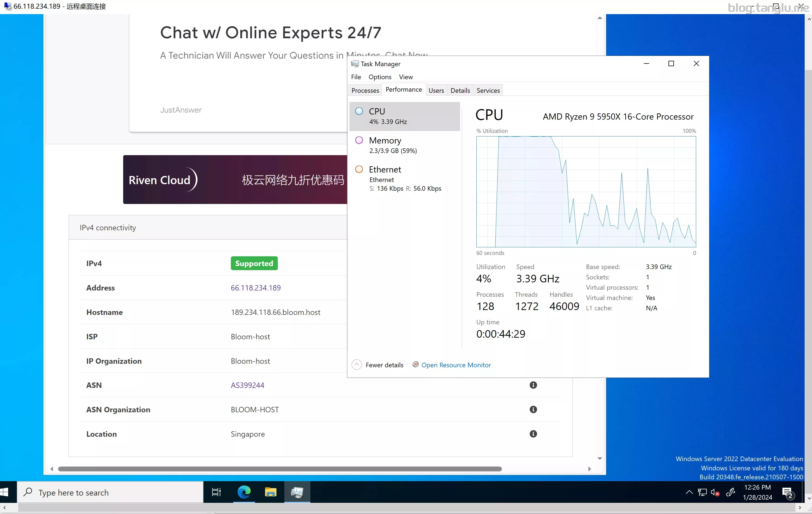The width and height of the screenshot is (812, 514).
Task: Click the info icon in the ASN row
Action: click(x=533, y=385)
